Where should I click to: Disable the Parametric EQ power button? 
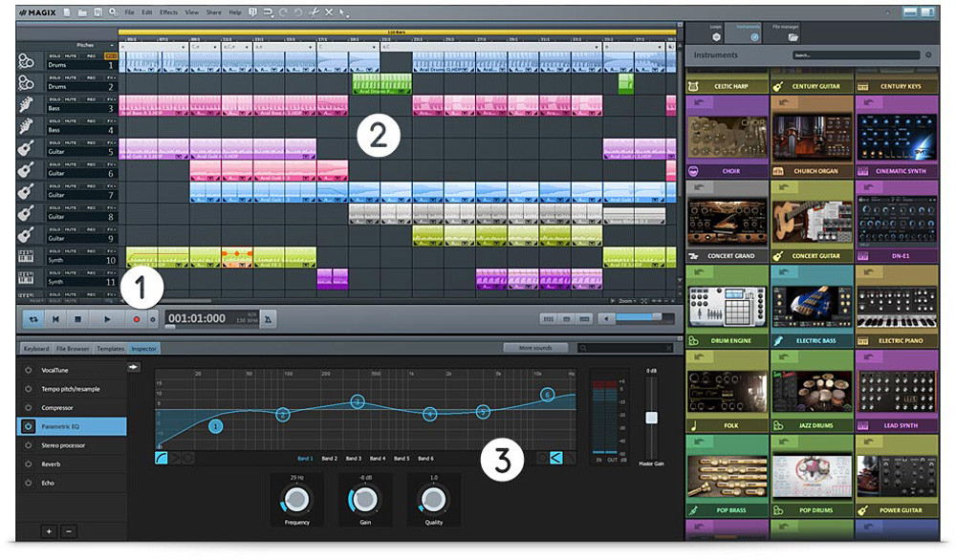28,426
